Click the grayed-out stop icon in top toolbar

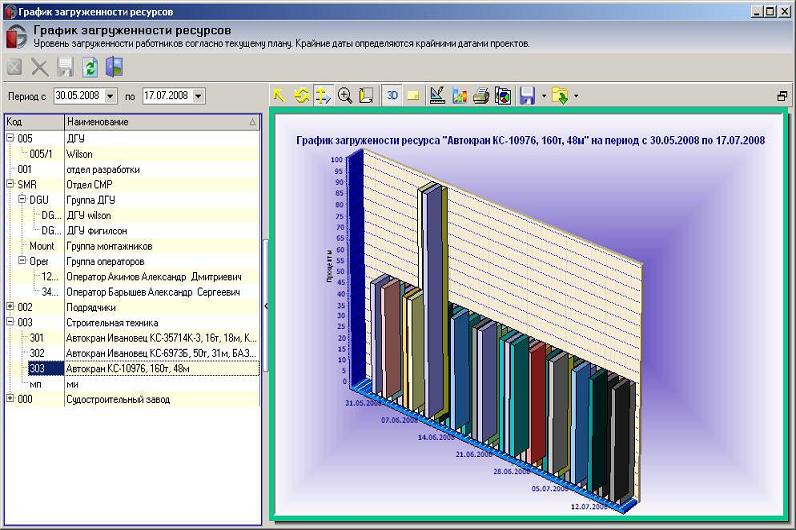point(15,68)
